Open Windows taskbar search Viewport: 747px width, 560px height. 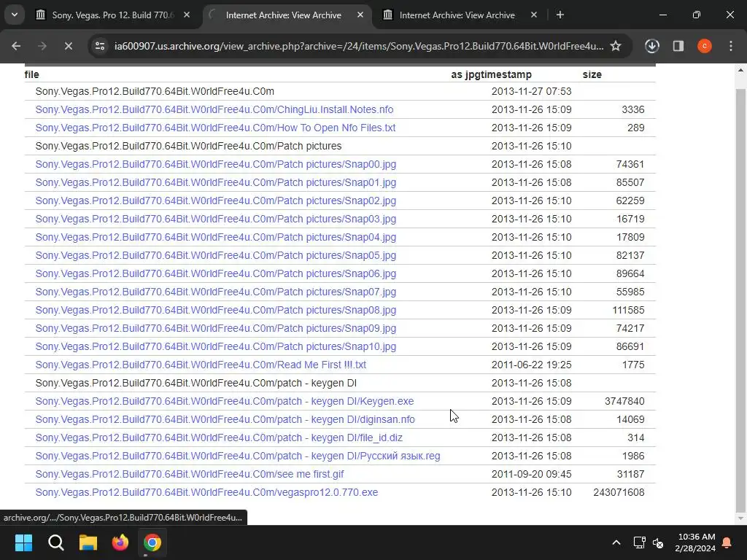click(55, 542)
